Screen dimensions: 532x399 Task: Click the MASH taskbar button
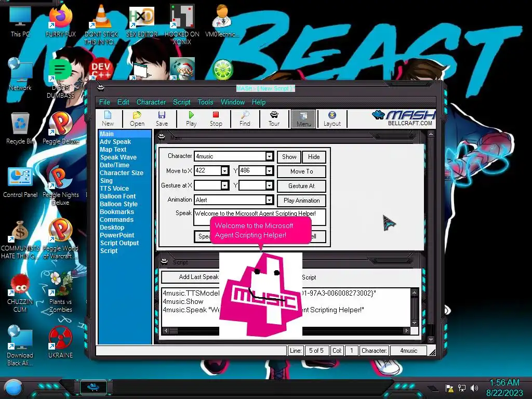click(93, 387)
